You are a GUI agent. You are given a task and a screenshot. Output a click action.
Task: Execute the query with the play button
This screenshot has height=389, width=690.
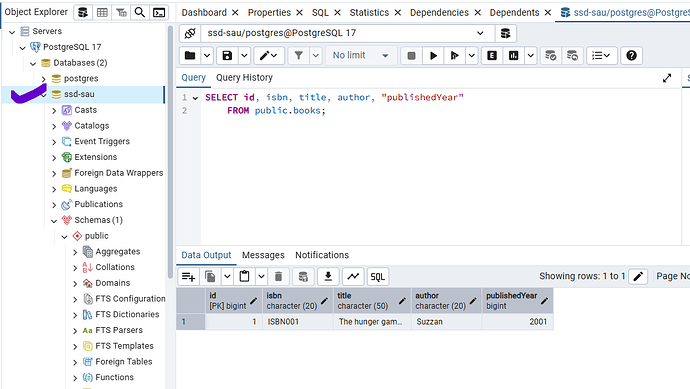tap(433, 55)
